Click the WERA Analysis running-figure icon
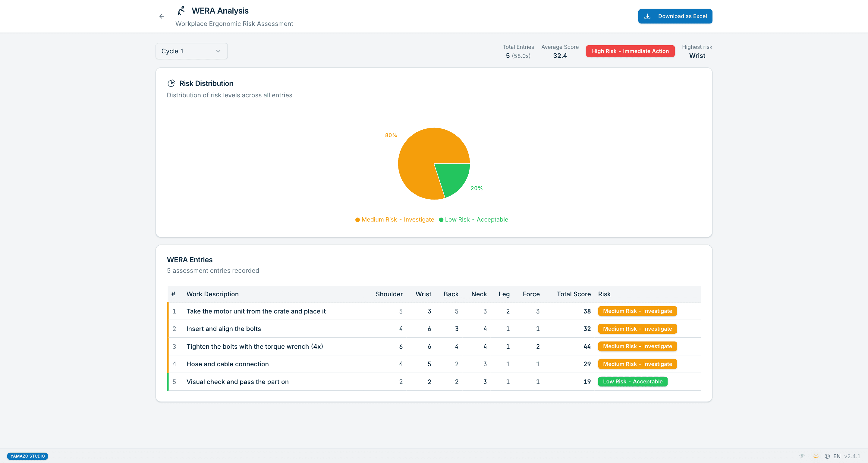The image size is (868, 463). (x=181, y=11)
